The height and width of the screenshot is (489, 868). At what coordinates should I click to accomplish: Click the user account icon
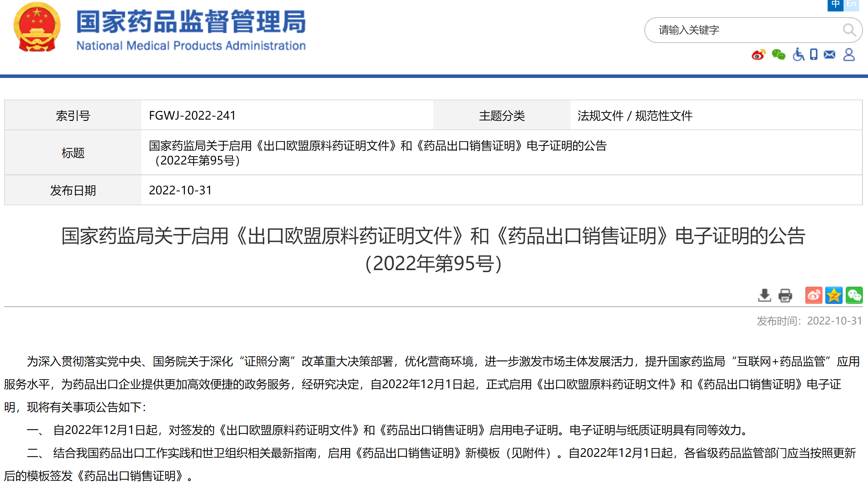(x=849, y=55)
